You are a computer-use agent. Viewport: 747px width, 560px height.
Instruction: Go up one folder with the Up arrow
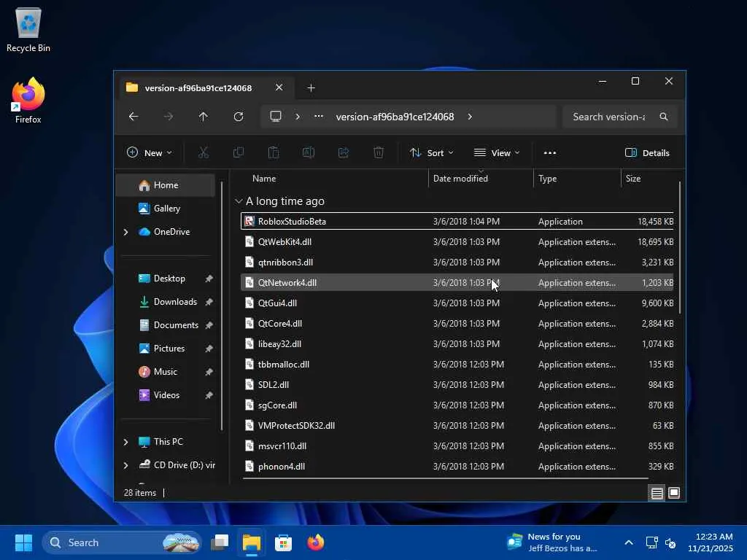204,117
